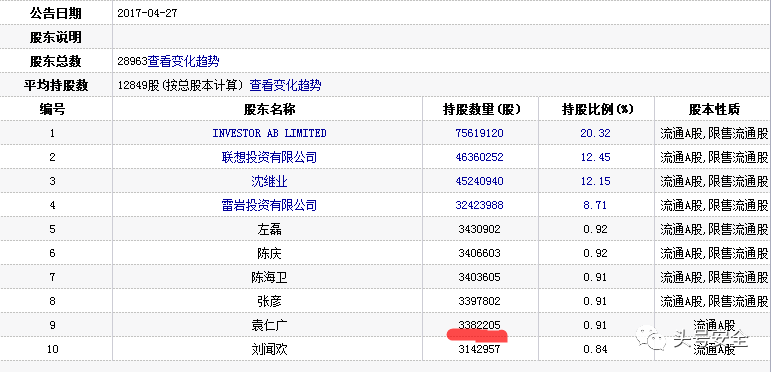Screen dimensions: 773x372
Task: Click holding ratio in 陈海卫 row
Action: point(596,277)
